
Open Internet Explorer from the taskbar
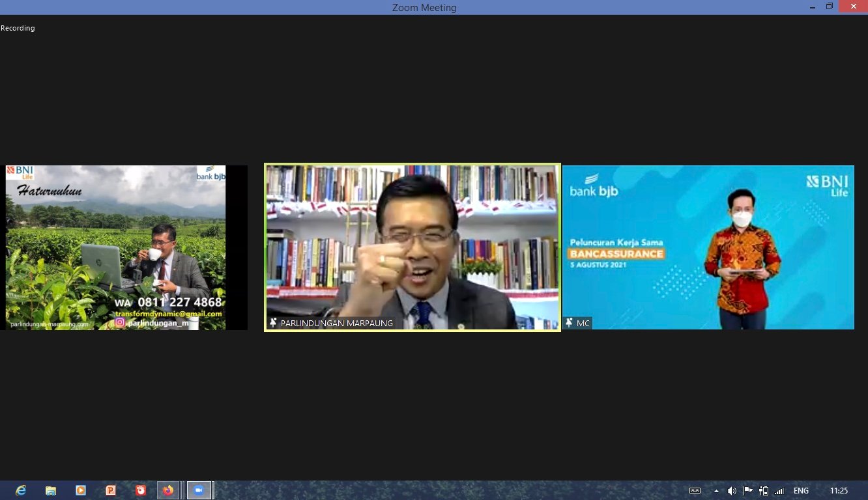(x=21, y=490)
